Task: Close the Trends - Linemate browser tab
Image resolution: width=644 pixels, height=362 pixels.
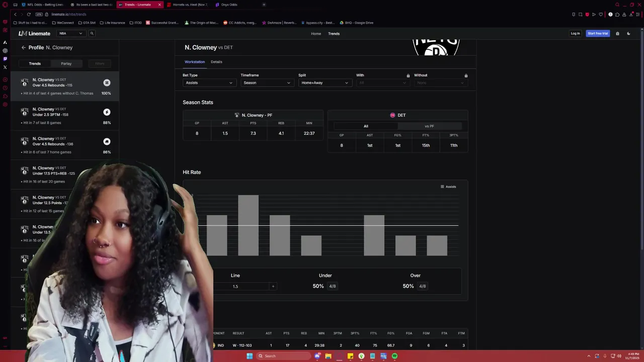Action: click(159, 5)
